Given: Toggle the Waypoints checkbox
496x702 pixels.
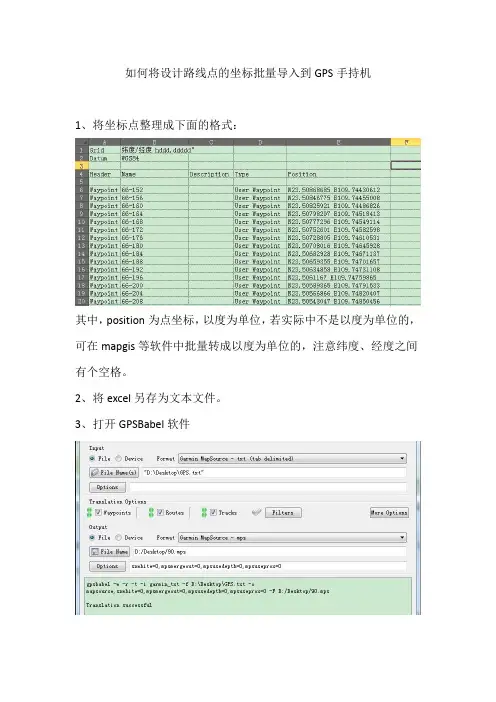Looking at the screenshot, I should tap(98, 513).
